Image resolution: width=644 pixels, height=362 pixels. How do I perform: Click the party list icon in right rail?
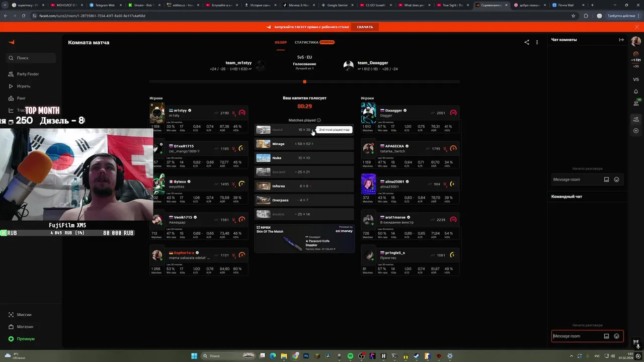(636, 119)
